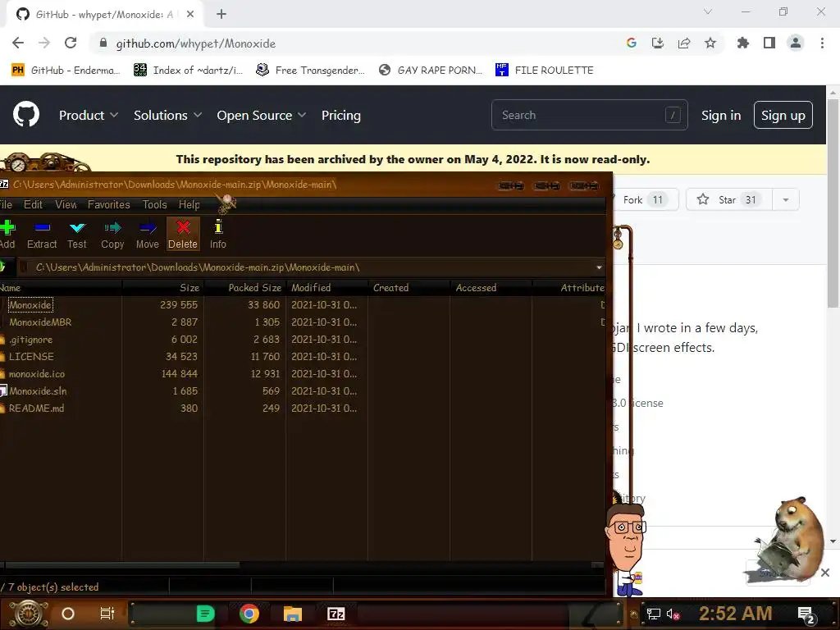The width and height of the screenshot is (840, 630).
Task: Select the README.md file
Action: (303, 409)
